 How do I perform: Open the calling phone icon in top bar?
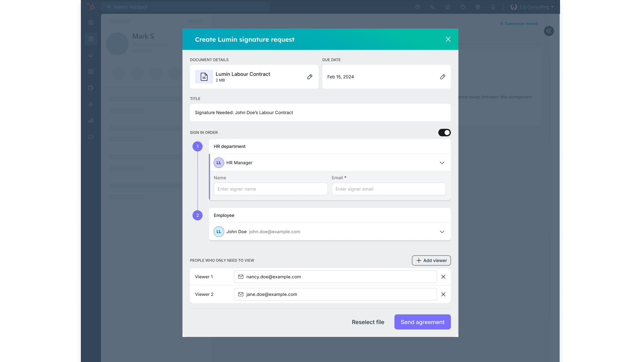pyautogui.click(x=432, y=7)
